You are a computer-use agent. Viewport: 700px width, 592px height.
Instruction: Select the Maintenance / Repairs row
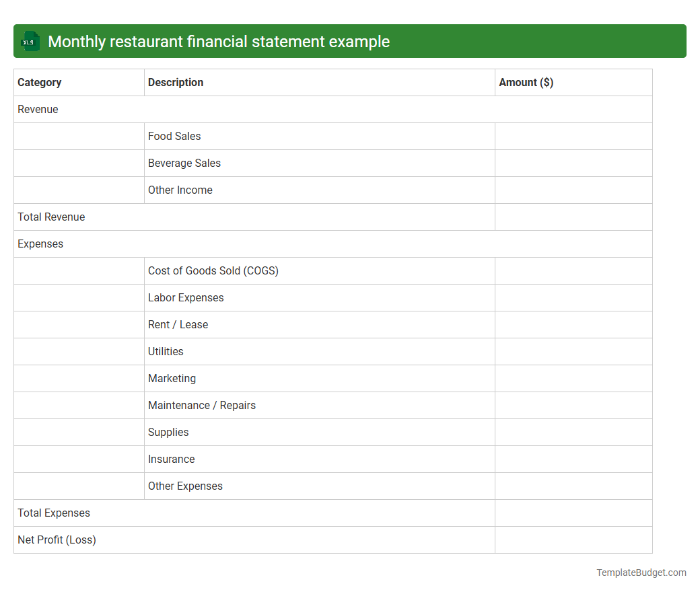click(201, 405)
